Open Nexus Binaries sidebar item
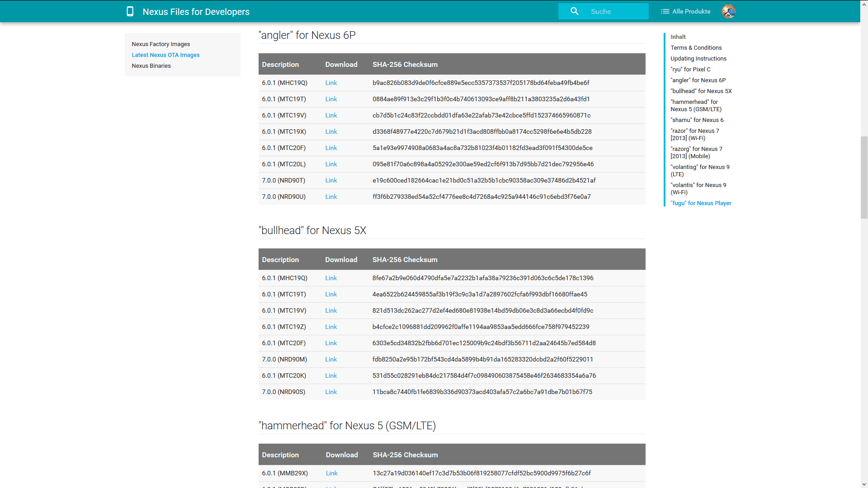The height and width of the screenshot is (488, 868). pos(151,66)
